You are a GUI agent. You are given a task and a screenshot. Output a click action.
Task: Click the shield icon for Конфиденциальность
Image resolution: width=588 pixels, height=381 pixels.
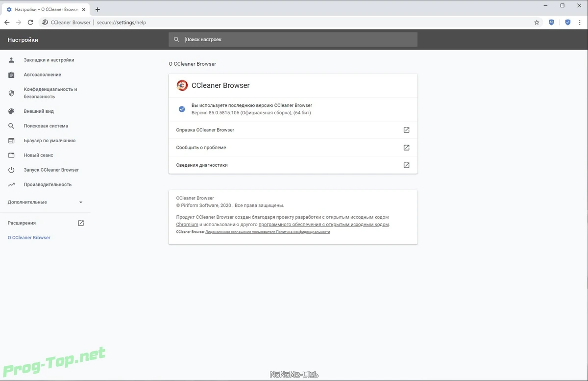[12, 93]
